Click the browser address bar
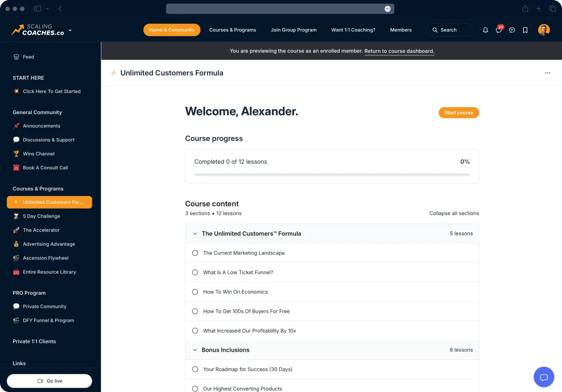The height and width of the screenshot is (392, 562). (280, 9)
